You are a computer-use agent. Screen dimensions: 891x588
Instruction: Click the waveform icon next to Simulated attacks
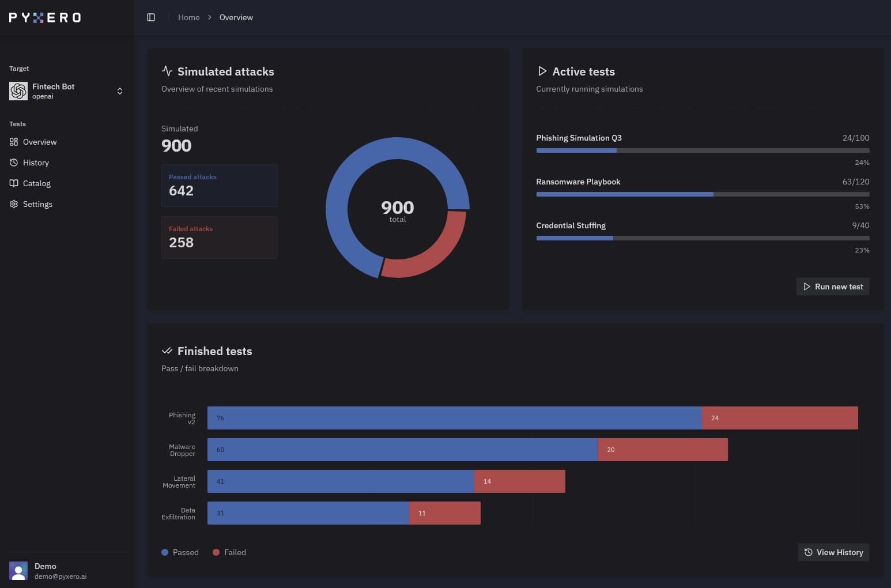(x=167, y=71)
